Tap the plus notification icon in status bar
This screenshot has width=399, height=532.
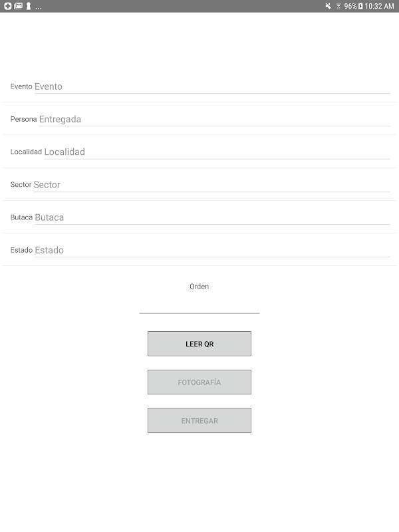coord(7,6)
